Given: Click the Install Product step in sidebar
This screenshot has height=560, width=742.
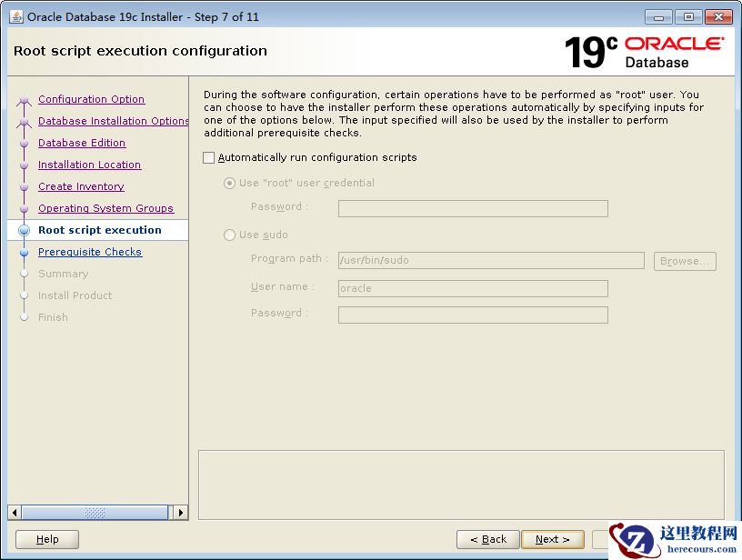Looking at the screenshot, I should (75, 295).
